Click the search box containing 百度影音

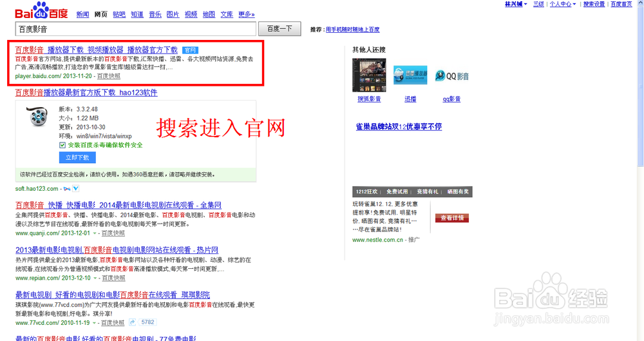[x=135, y=29]
